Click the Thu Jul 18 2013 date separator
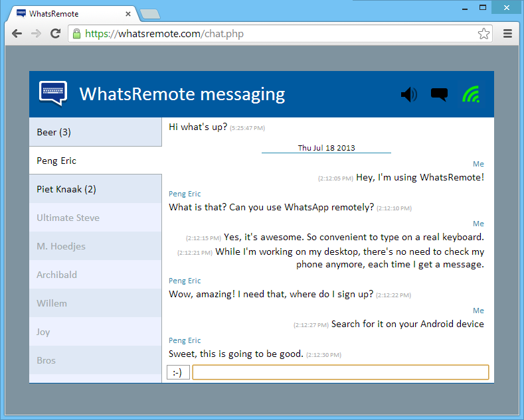Image resolution: width=524 pixels, height=420 pixels. pos(326,148)
